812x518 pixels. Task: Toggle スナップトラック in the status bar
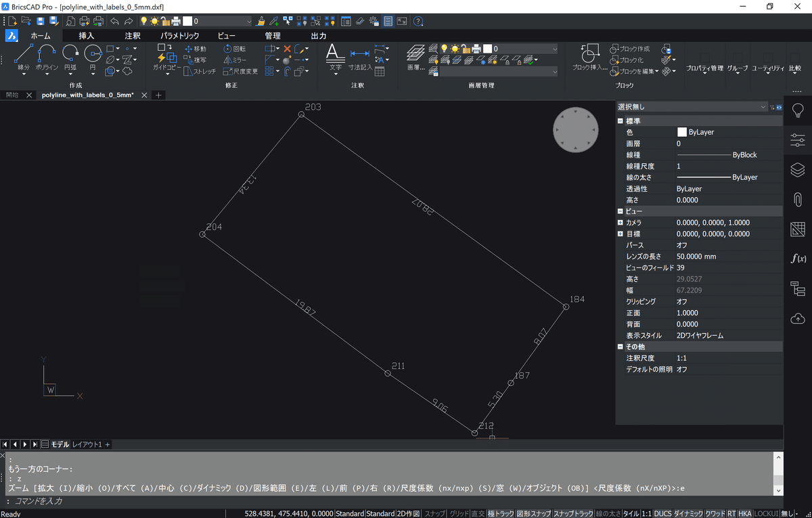574,513
